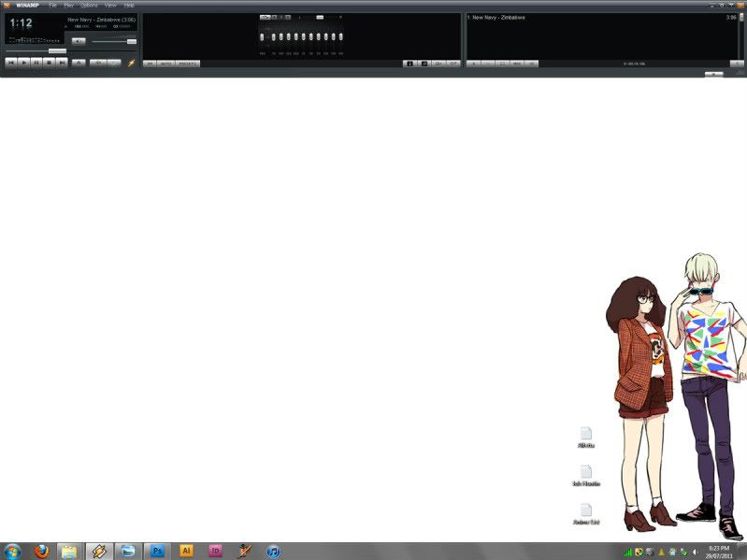The height and width of the screenshot is (560, 747).
Task: Click the Winamp taskbar button
Action: tap(99, 552)
